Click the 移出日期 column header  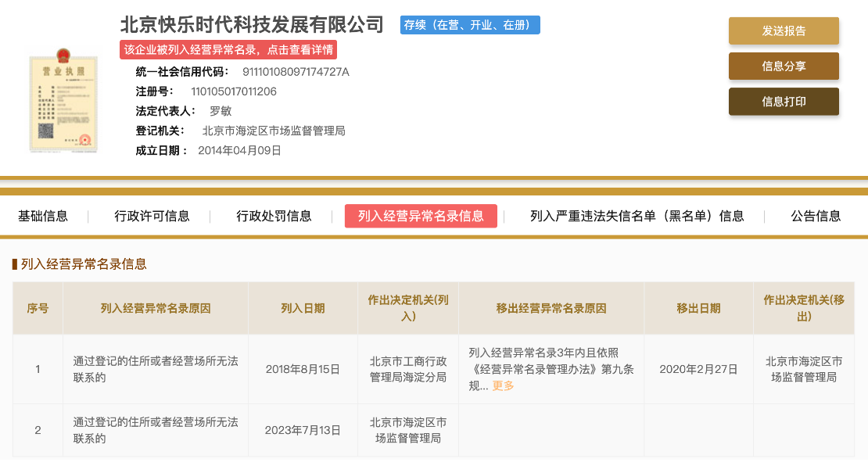(x=698, y=309)
